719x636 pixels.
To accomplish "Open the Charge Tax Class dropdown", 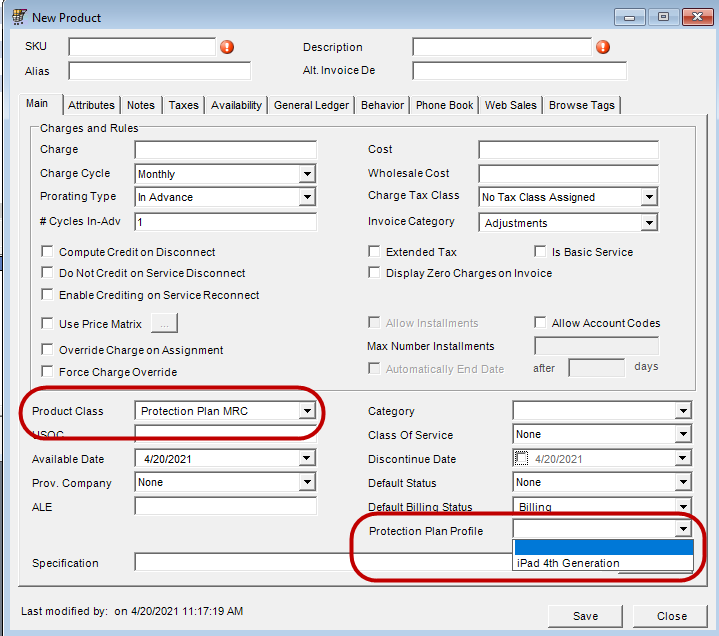I will [649, 197].
